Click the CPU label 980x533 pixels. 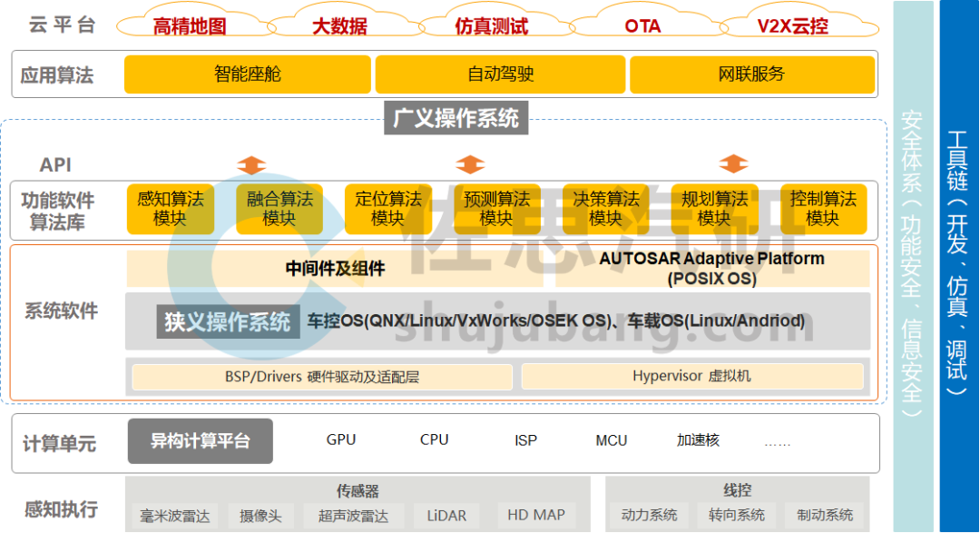(434, 439)
